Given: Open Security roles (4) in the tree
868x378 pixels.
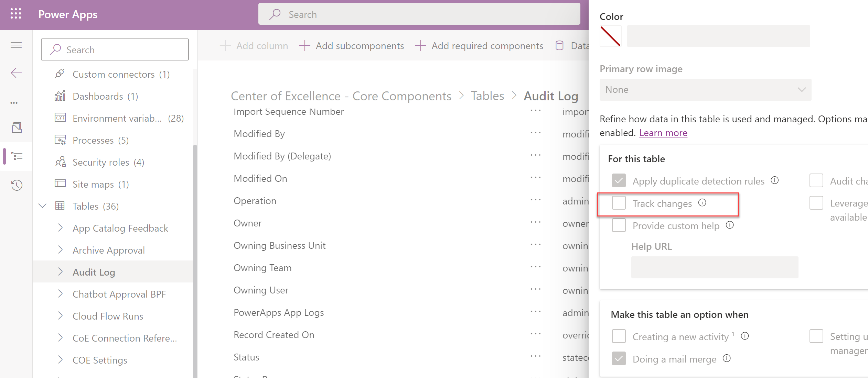Looking at the screenshot, I should point(108,162).
